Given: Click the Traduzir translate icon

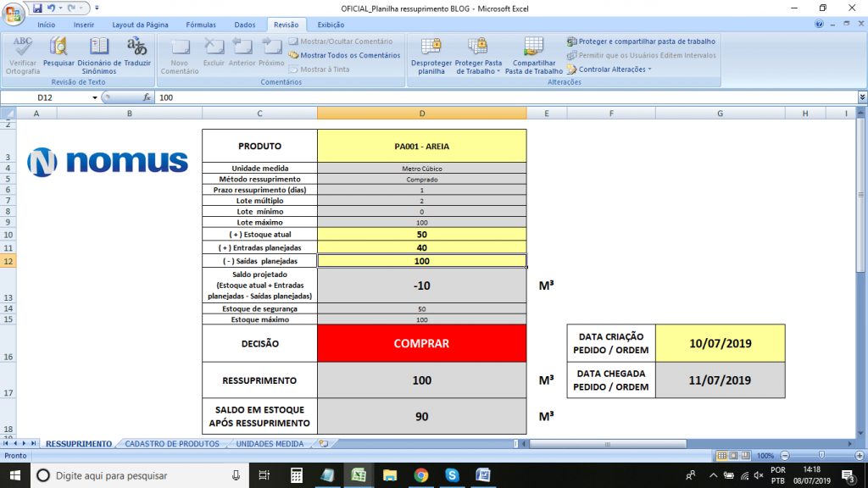Looking at the screenshot, I should [136, 55].
